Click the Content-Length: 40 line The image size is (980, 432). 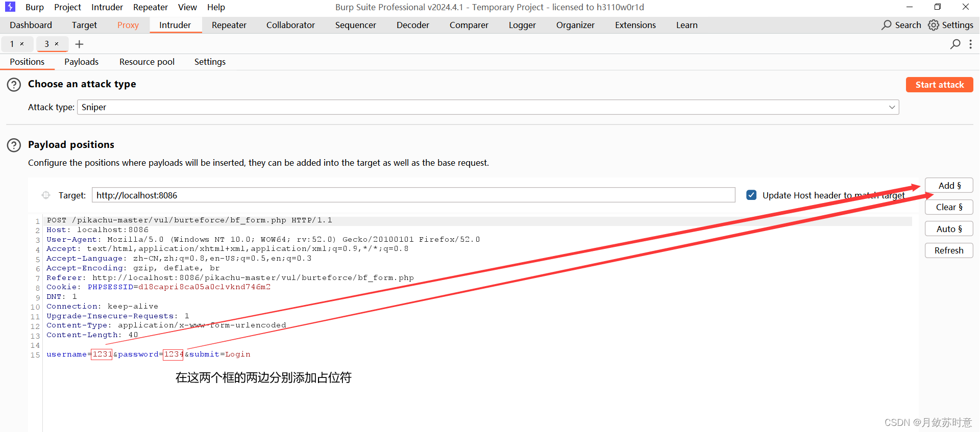pyautogui.click(x=92, y=335)
